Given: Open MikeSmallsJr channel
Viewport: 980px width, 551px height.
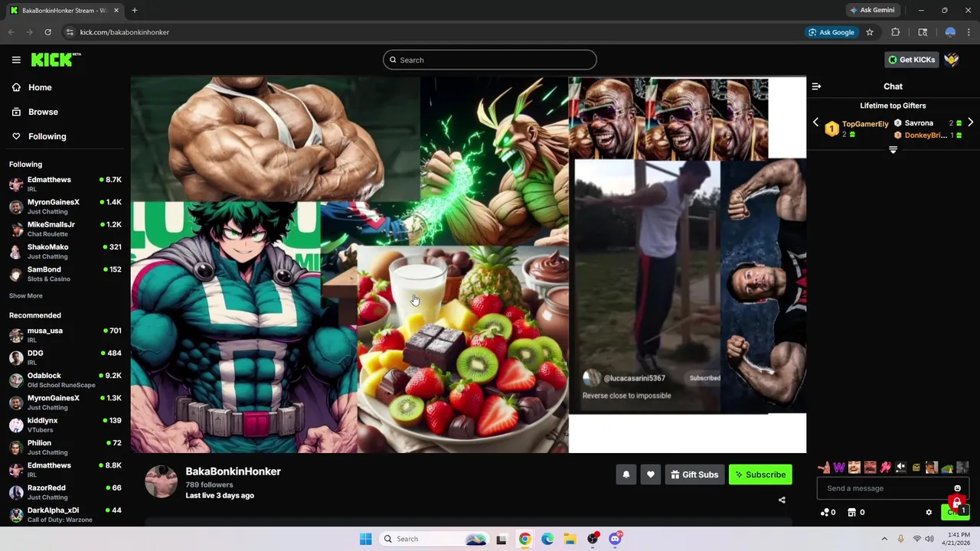Looking at the screenshot, I should 65,229.
